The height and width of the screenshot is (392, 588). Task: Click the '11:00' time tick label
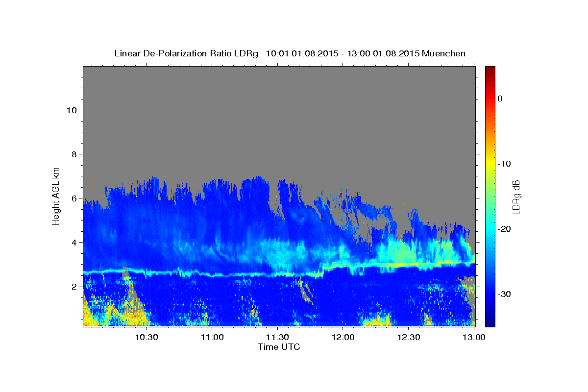(212, 337)
